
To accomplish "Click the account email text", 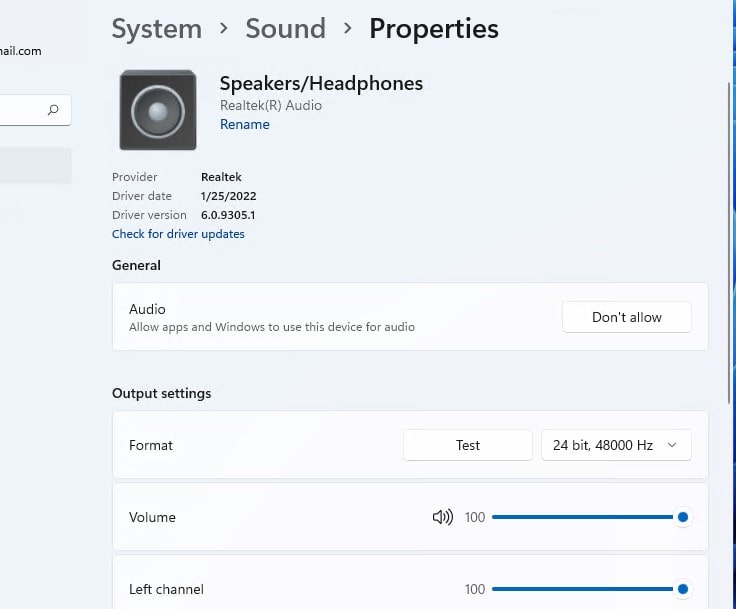I will 21,51.
